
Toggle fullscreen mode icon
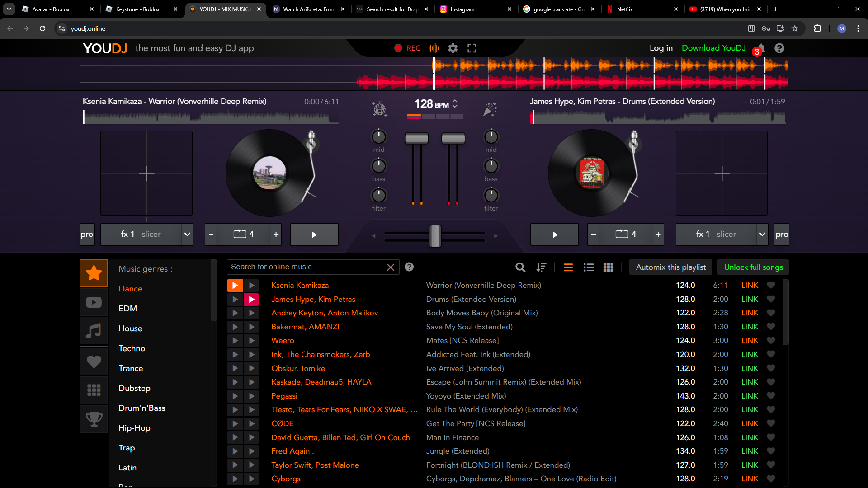(x=472, y=48)
